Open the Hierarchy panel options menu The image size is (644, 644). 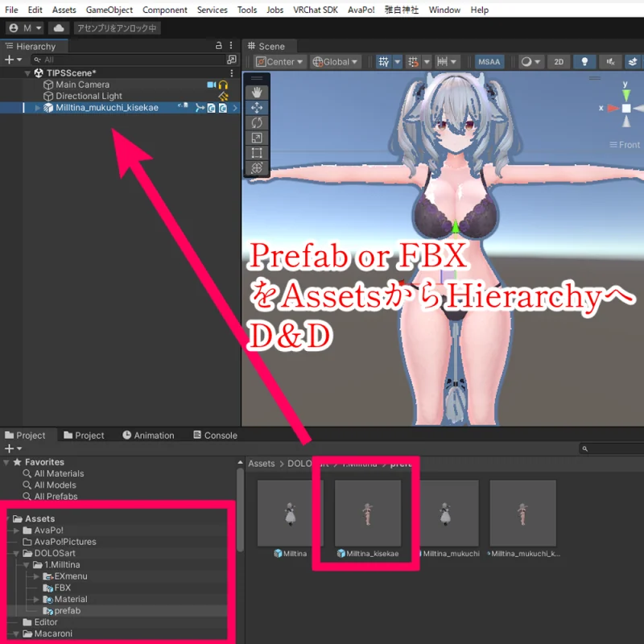(x=231, y=46)
